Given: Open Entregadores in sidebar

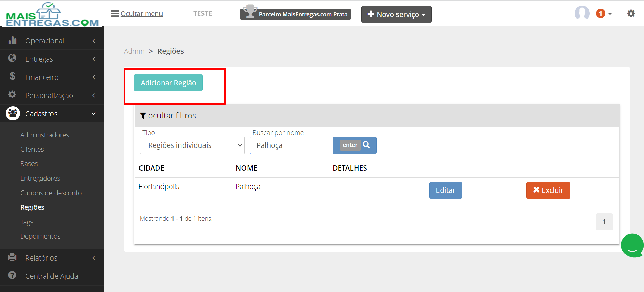Looking at the screenshot, I should click(x=40, y=178).
